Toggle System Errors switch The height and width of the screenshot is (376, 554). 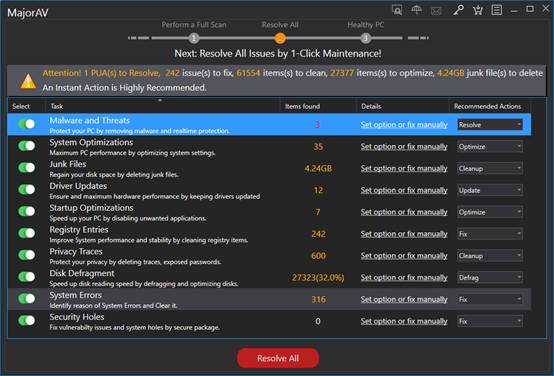pos(27,299)
